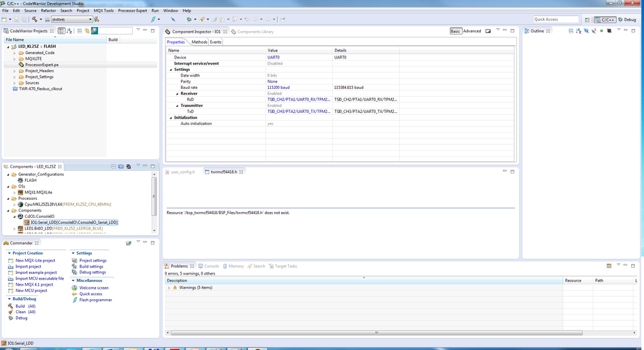Click Flash programmer link in Commander
The image size is (644, 350).
click(95, 300)
